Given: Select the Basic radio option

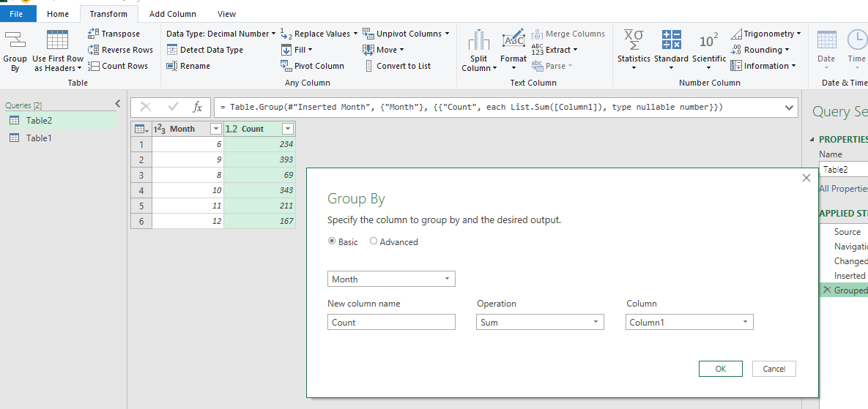Looking at the screenshot, I should (x=332, y=241).
